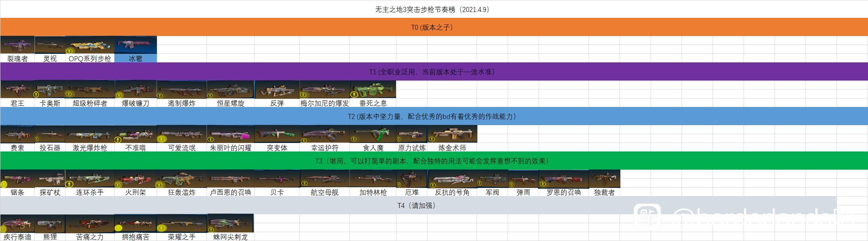Select the 可爱流氓 weapon image
Viewport: 868px width, 241px height.
click(182, 134)
